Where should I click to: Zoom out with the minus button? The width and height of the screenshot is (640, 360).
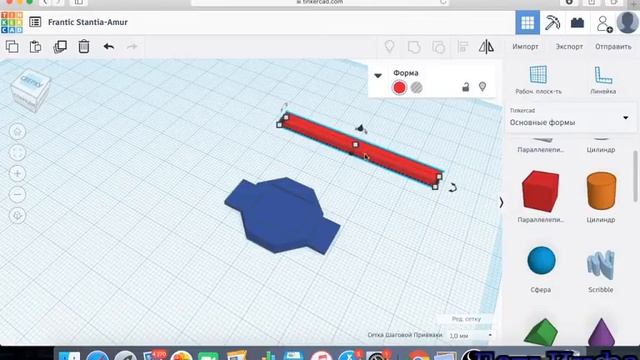pos(17,195)
